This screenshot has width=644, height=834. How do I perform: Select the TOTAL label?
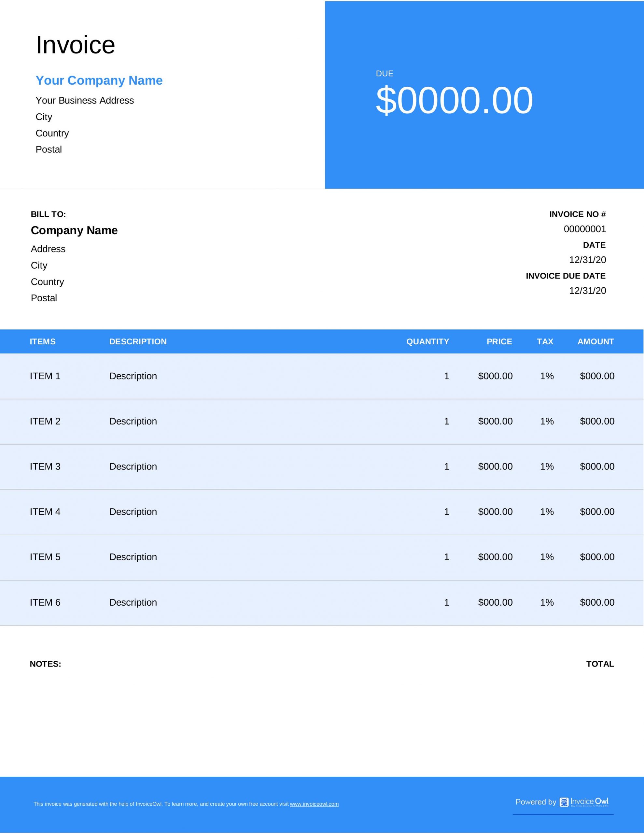pyautogui.click(x=600, y=664)
